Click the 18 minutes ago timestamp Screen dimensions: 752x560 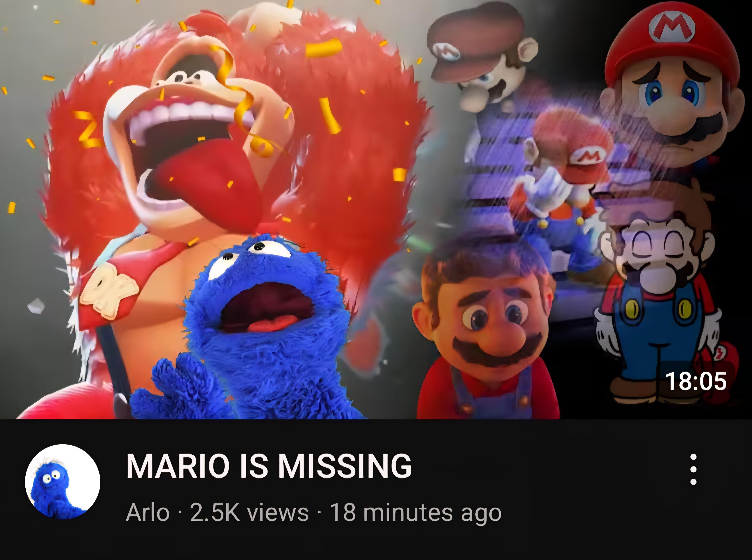point(416,513)
